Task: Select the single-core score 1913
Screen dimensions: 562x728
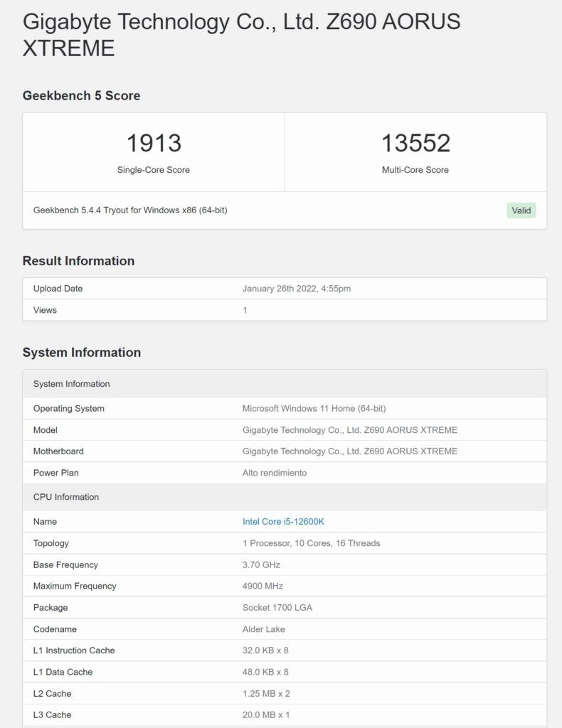Action: click(154, 142)
